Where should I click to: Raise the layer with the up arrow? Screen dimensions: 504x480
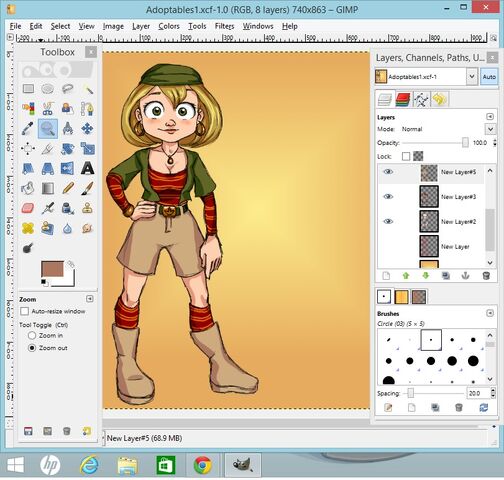[x=406, y=276]
